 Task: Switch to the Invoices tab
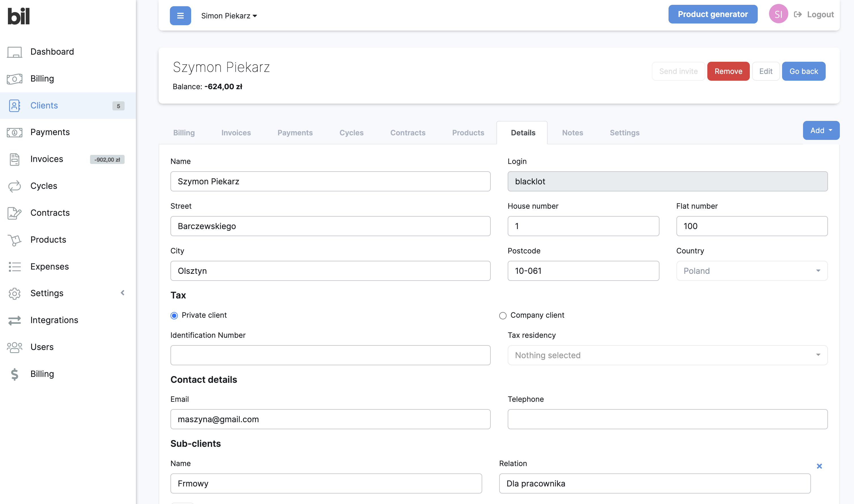(236, 133)
